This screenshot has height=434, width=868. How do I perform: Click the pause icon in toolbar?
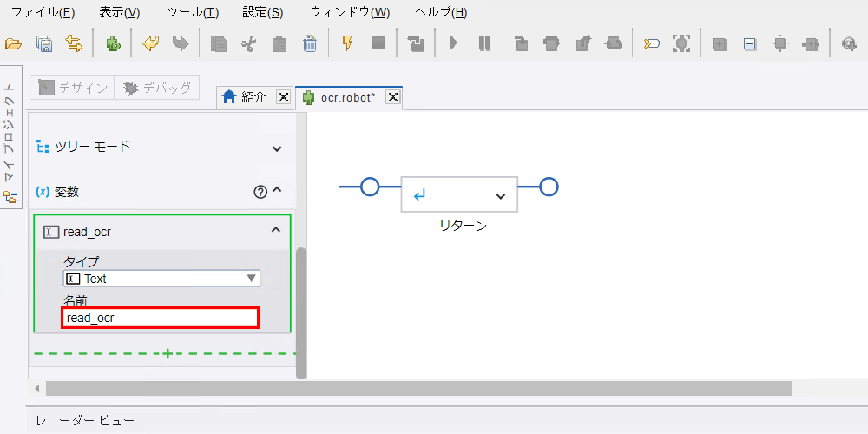[x=484, y=43]
